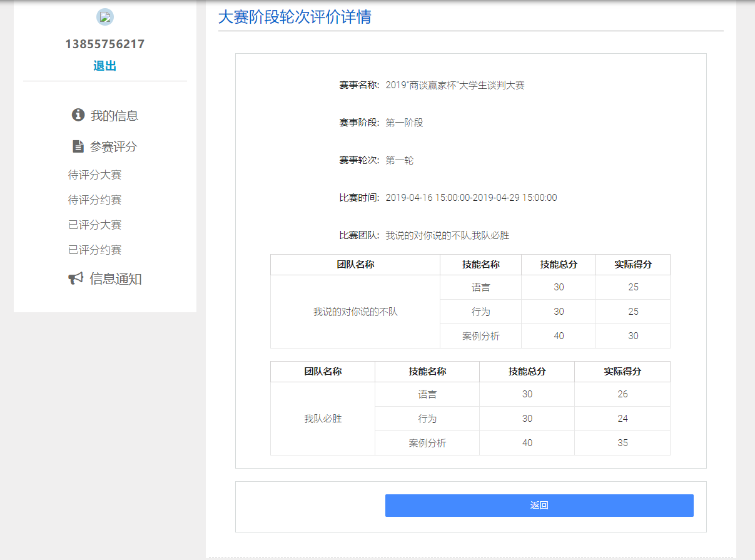Image resolution: width=755 pixels, height=560 pixels.
Task: Click the match time 2019-04-16 15:00:00-2019-04-29 15:00:00
Action: (472, 198)
